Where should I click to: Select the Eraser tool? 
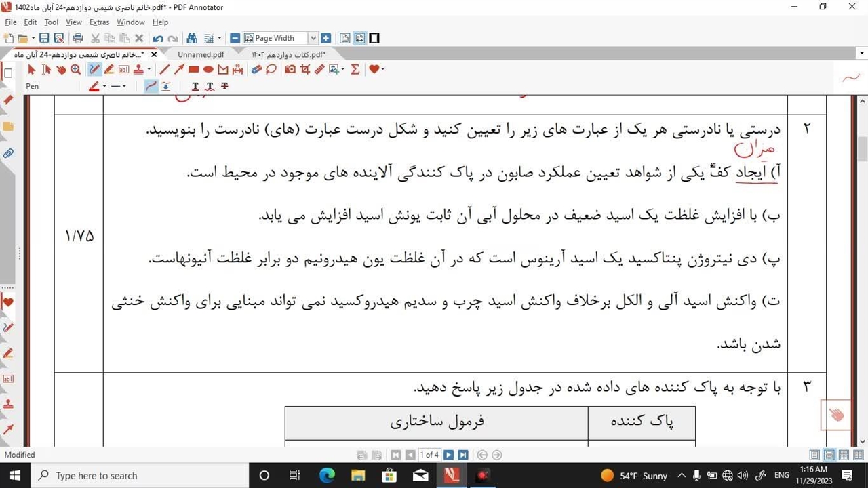(x=256, y=69)
